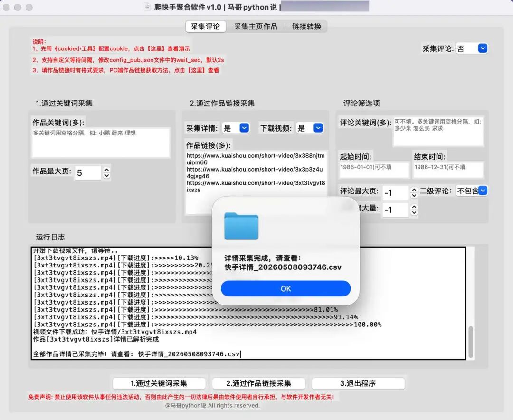The image size is (513, 420).
Task: Click the 3.退出程序 button
Action: tap(358, 383)
